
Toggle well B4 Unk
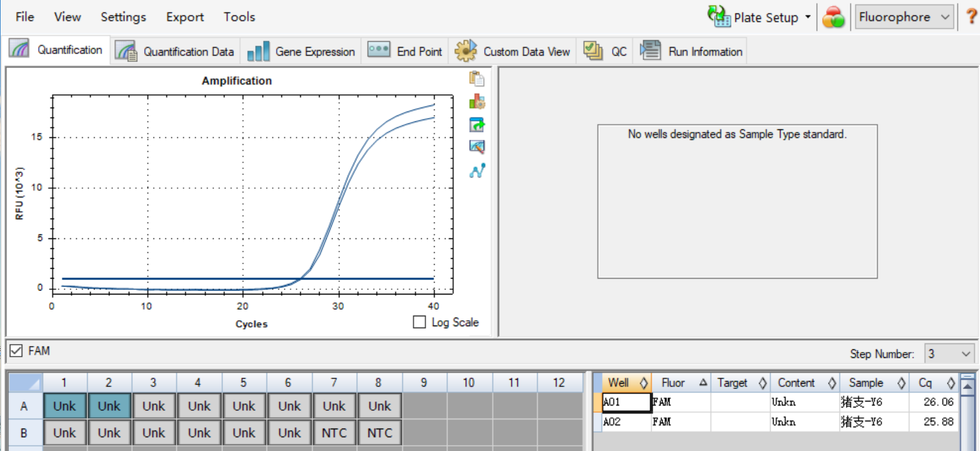(199, 433)
